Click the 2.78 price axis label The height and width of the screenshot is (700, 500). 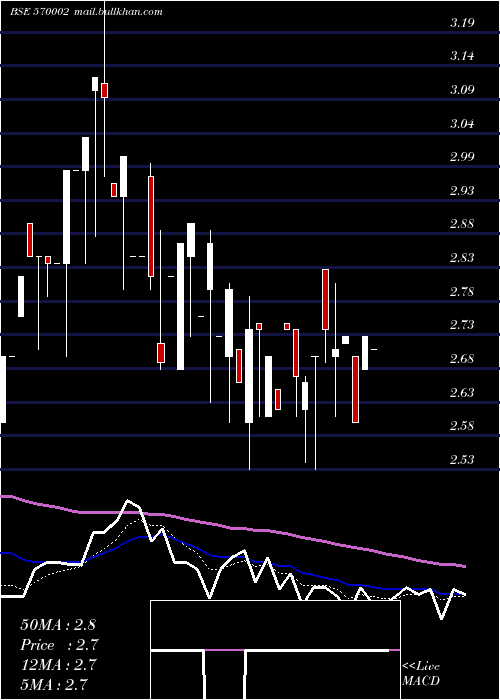[x=462, y=292]
